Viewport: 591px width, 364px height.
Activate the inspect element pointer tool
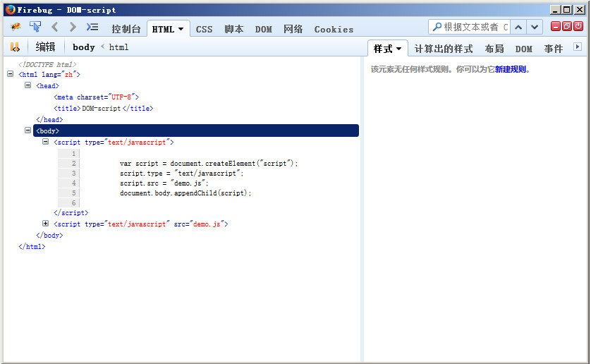[x=35, y=28]
